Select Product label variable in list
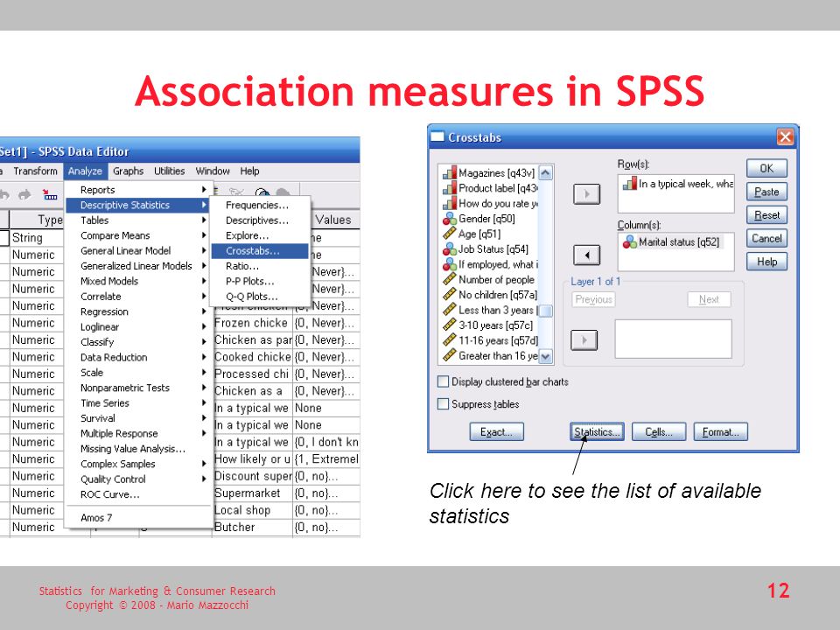The width and height of the screenshot is (840, 630). pyautogui.click(x=489, y=188)
